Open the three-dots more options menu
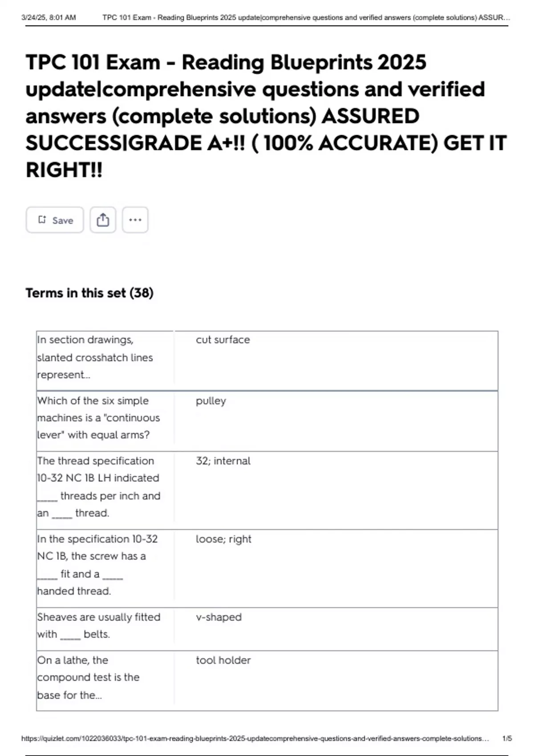534x756 pixels. [135, 220]
